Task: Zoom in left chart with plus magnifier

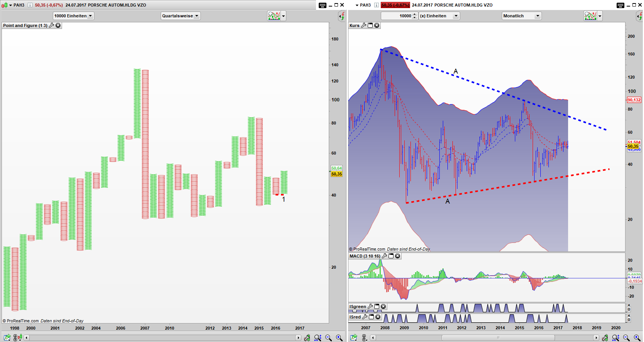Action: click(339, 338)
